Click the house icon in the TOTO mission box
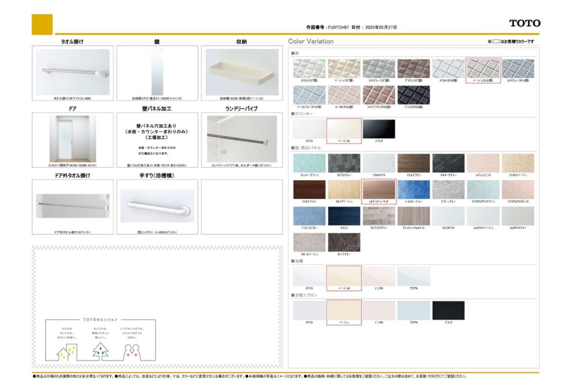The height and width of the screenshot is (392, 566). pos(66,350)
